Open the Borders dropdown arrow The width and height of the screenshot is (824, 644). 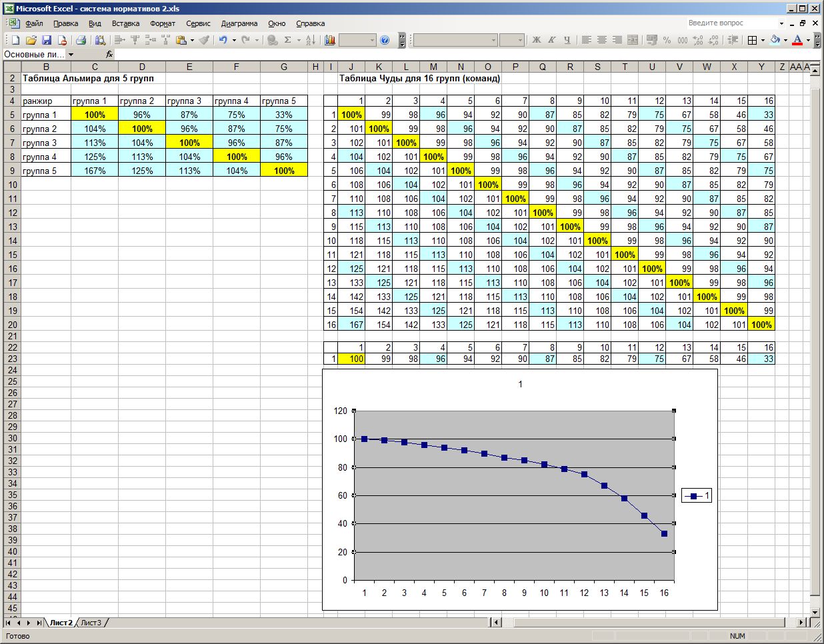pyautogui.click(x=763, y=40)
